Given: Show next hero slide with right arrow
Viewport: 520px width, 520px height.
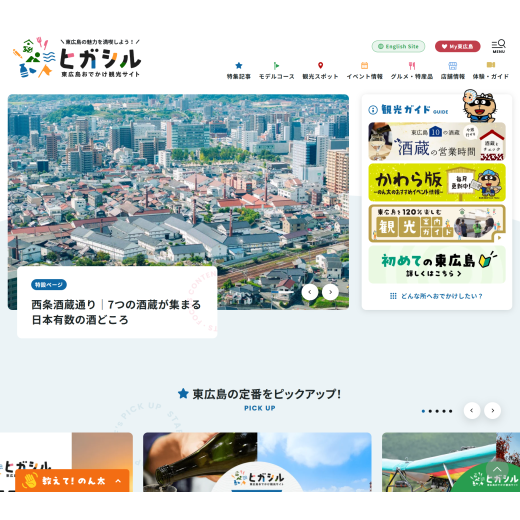Looking at the screenshot, I should pos(330,292).
